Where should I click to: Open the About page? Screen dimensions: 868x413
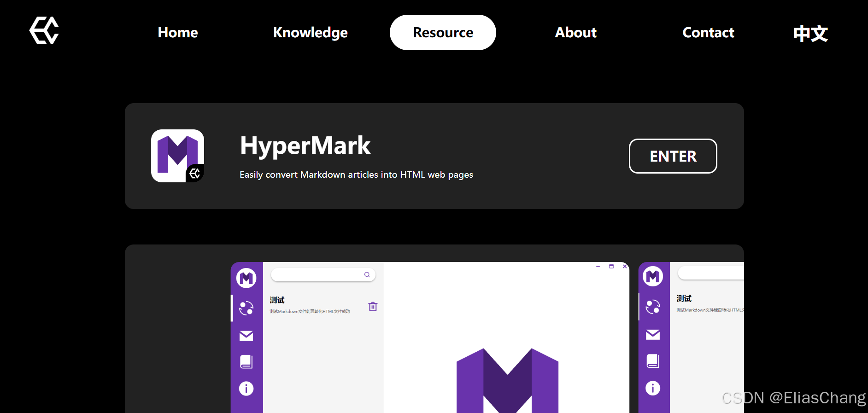pos(576,33)
